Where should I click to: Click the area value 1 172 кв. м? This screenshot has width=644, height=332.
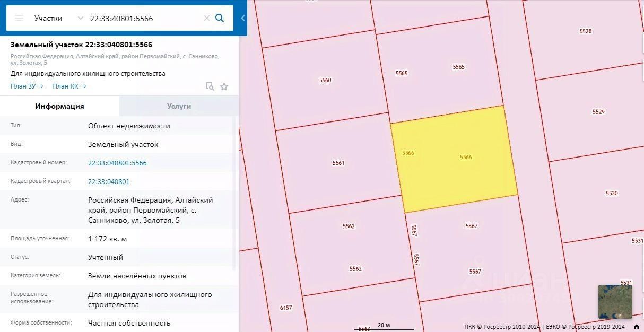107,239
